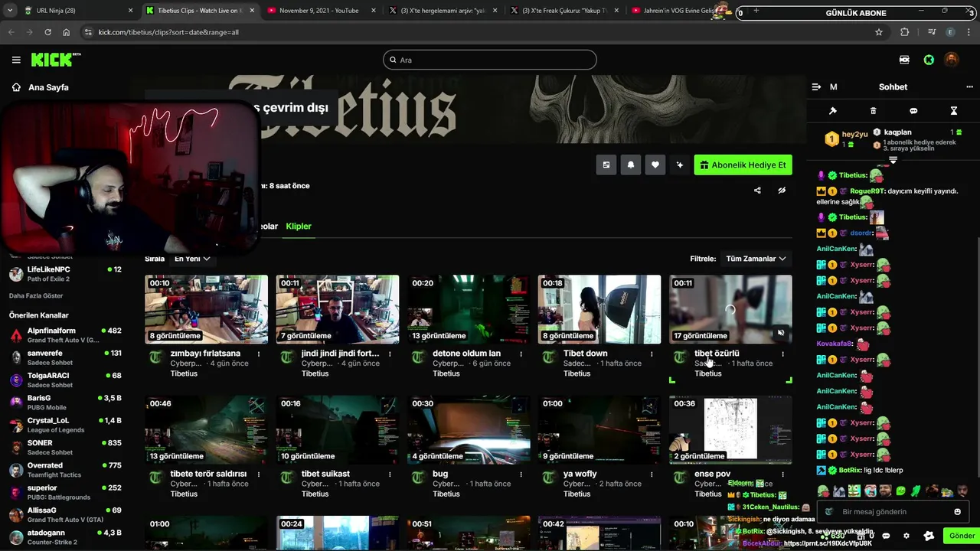Click the sparkles icon beside the heart

tap(679, 165)
